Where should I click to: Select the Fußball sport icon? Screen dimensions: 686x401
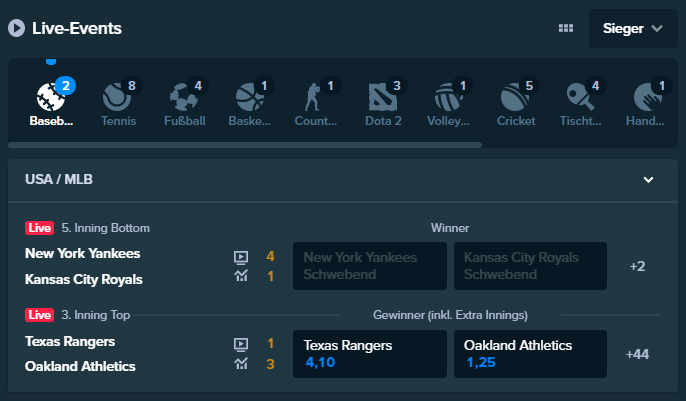tap(184, 97)
